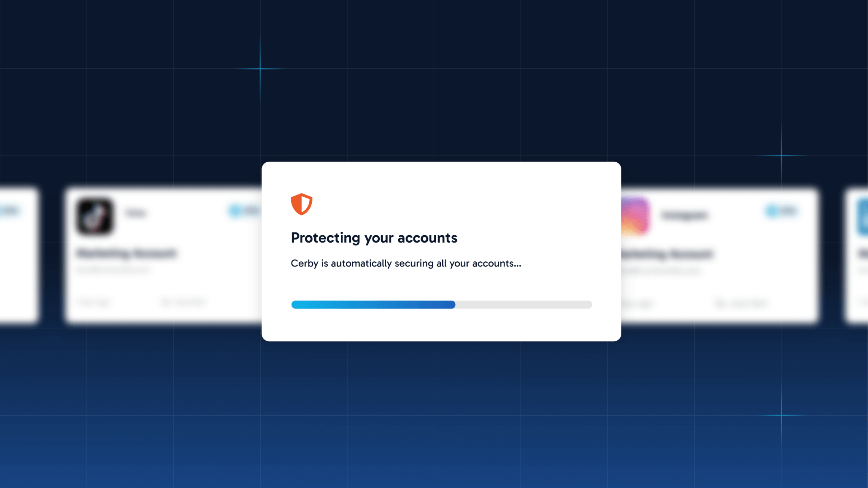The width and height of the screenshot is (868, 488).
Task: Click the blurred TikTok name label
Action: (136, 213)
